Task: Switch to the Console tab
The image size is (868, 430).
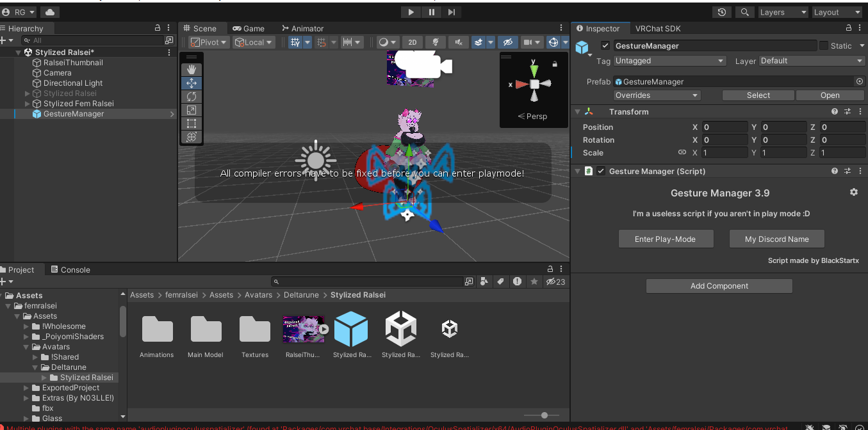Action: click(70, 269)
